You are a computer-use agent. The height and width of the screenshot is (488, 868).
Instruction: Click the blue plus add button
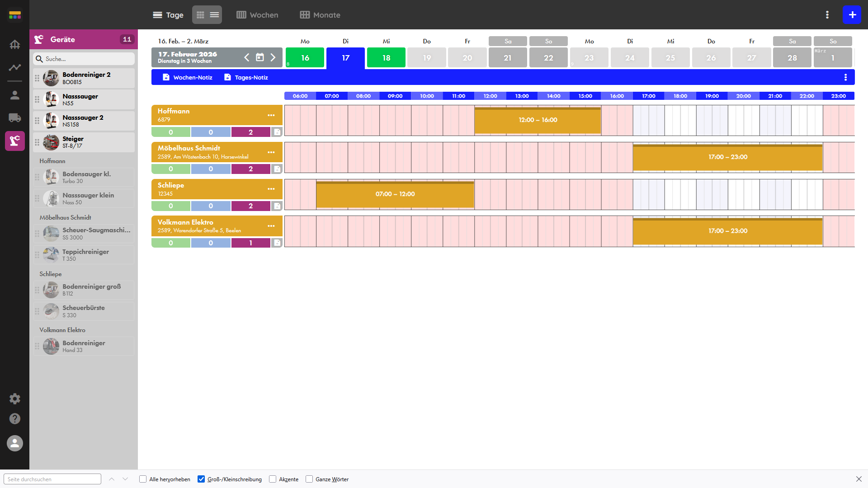(x=852, y=15)
